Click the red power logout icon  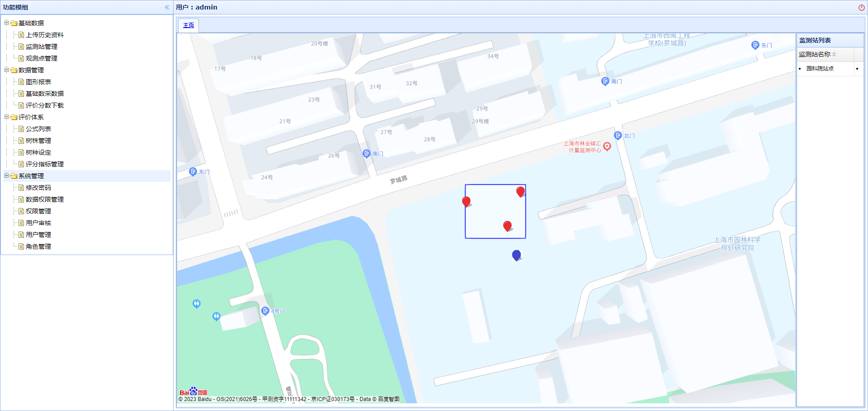(x=861, y=7)
